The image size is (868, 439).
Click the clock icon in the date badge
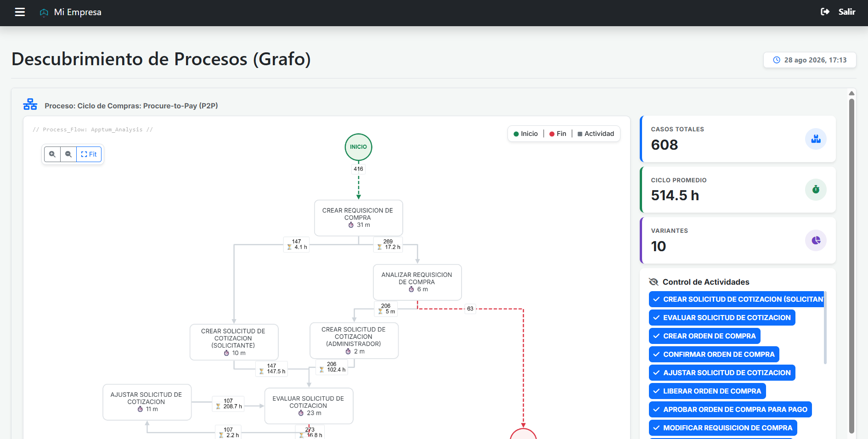(777, 60)
